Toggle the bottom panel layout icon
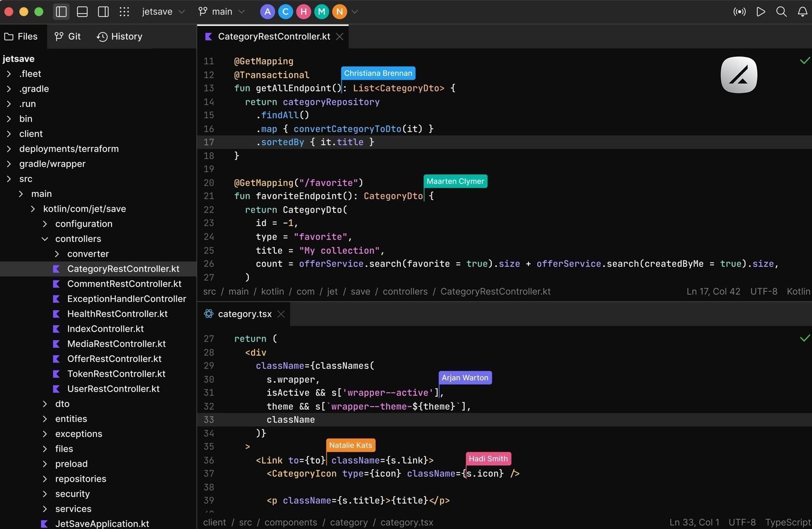 tap(82, 12)
